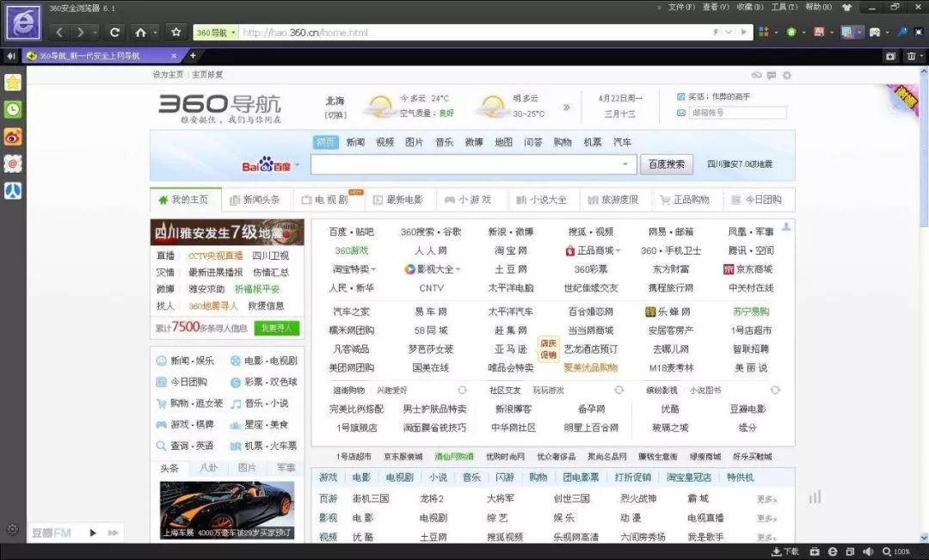The width and height of the screenshot is (929, 560).
Task: Open the skin changer shirt icon
Action: [x=847, y=8]
